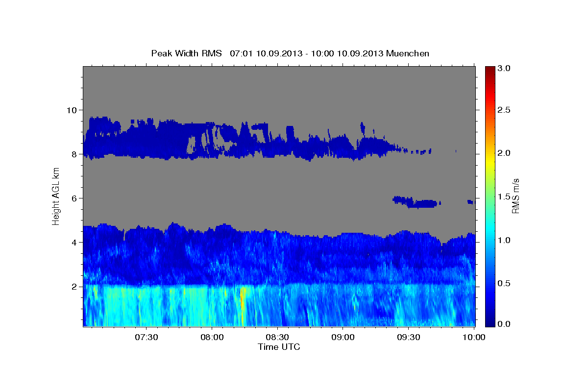Screen dimensions: 588x392
Task: Click the 09:00 time tick label
Action: pyautogui.click(x=343, y=337)
